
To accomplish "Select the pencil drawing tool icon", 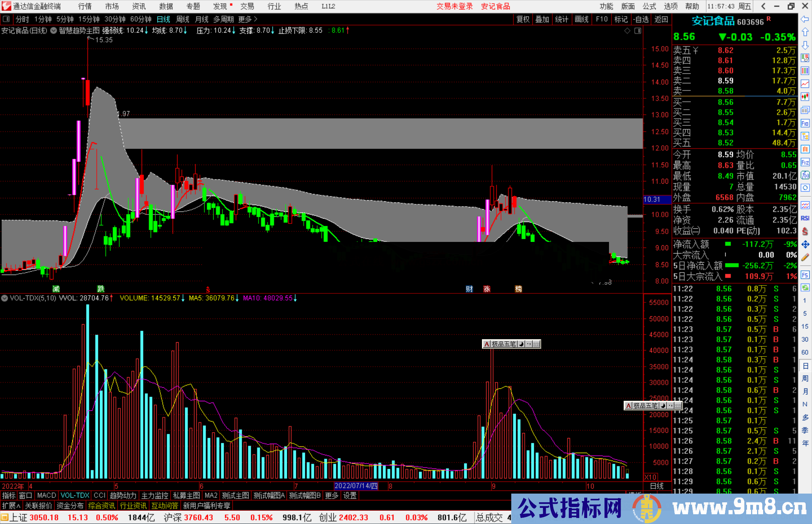I will (805, 258).
